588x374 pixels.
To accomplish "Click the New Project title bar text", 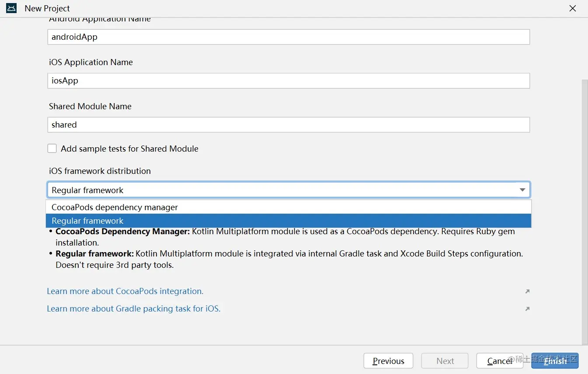I will (47, 8).
